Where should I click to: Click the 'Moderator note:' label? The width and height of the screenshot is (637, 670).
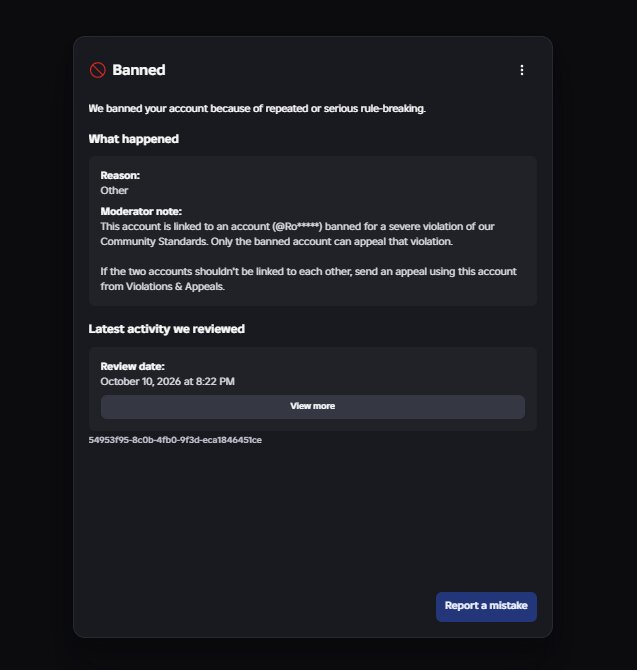141,211
